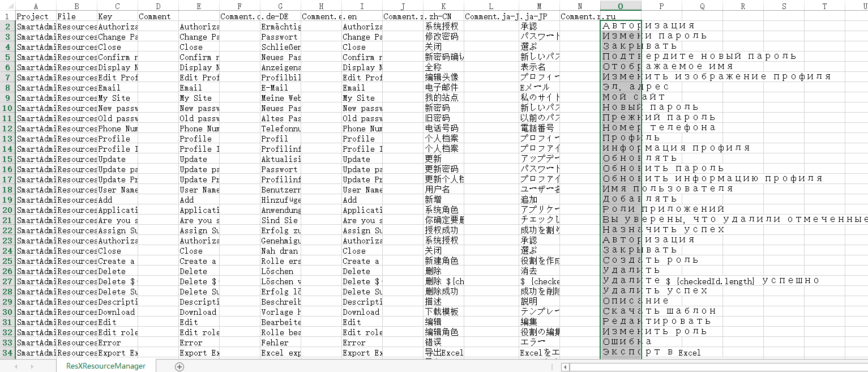Select column H header

pyautogui.click(x=321, y=6)
